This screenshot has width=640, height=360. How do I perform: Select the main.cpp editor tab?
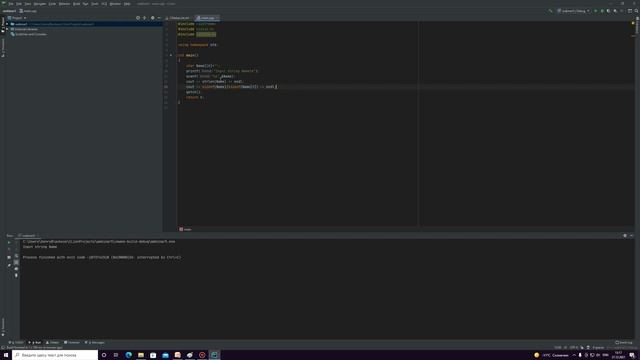(207, 18)
